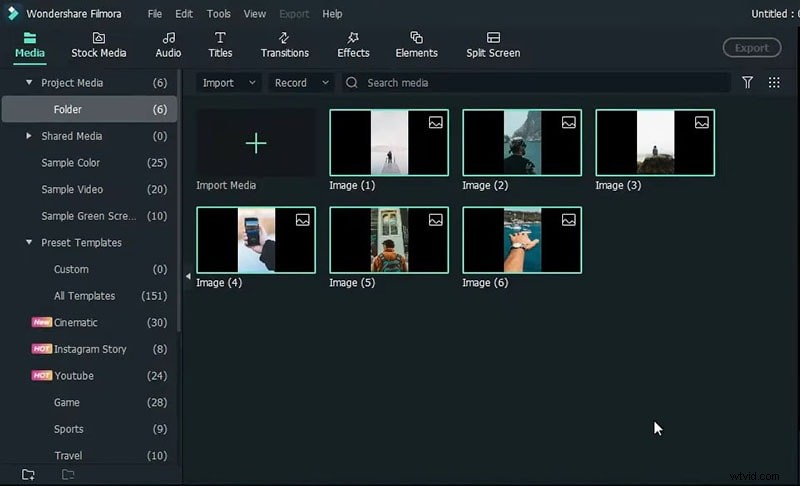Open the Import dropdown
Screen dimensions: 800x486
click(229, 83)
